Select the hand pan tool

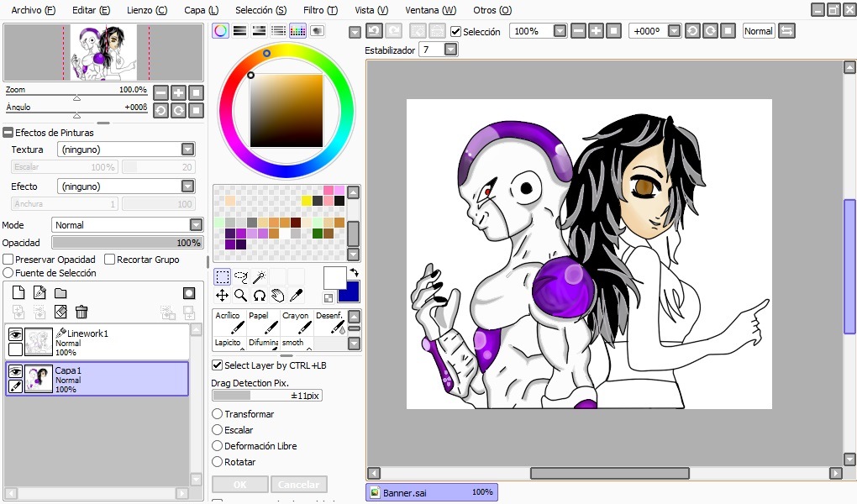pos(277,296)
